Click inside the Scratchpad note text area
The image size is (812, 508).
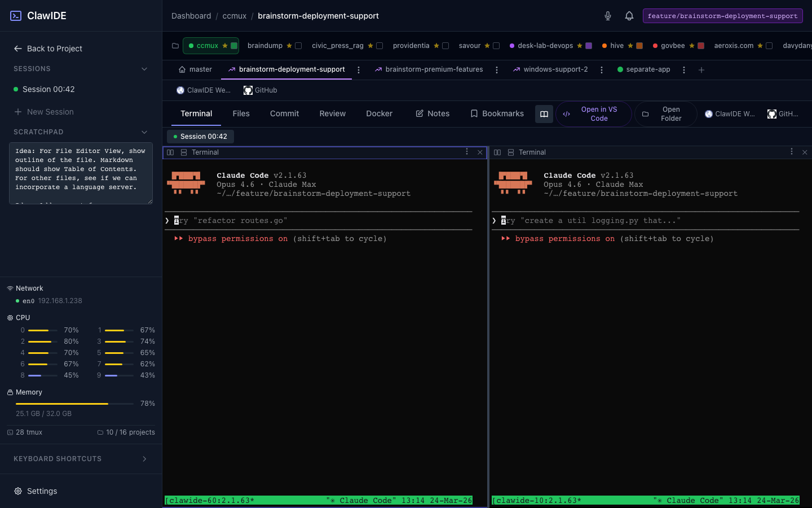coord(81,173)
